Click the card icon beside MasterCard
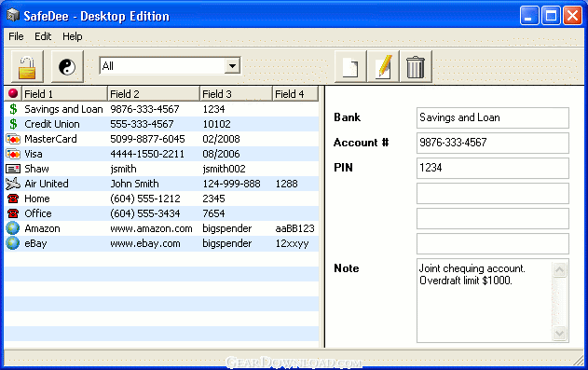 click(13, 139)
